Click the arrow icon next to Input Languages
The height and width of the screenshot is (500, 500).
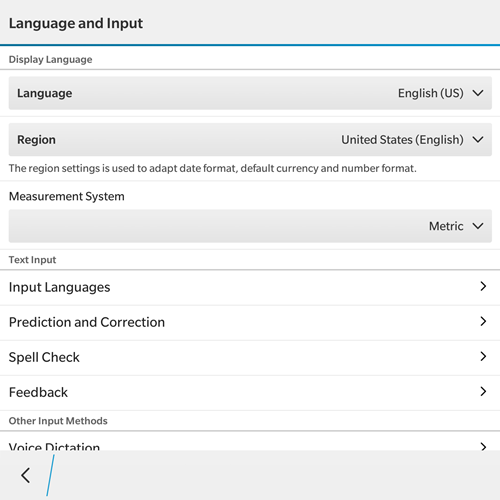coord(483,286)
